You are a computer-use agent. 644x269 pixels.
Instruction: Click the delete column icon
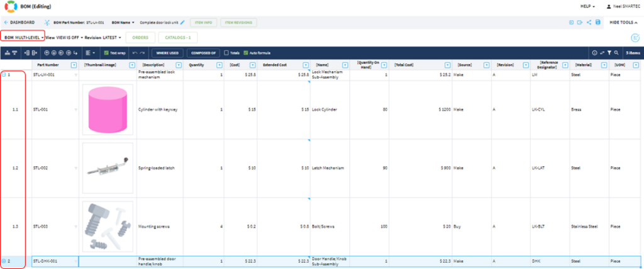click(35, 53)
